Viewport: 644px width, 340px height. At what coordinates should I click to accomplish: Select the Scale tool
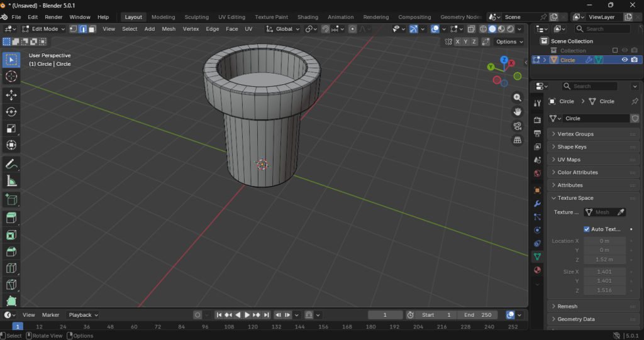click(11, 128)
